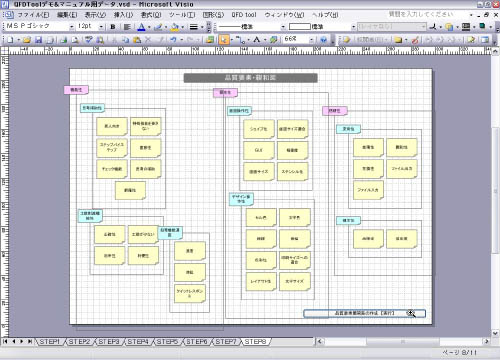Image resolution: width=500 pixels, height=360 pixels.
Task: Save the drawing with floppy disk icon
Action: click(x=39, y=40)
